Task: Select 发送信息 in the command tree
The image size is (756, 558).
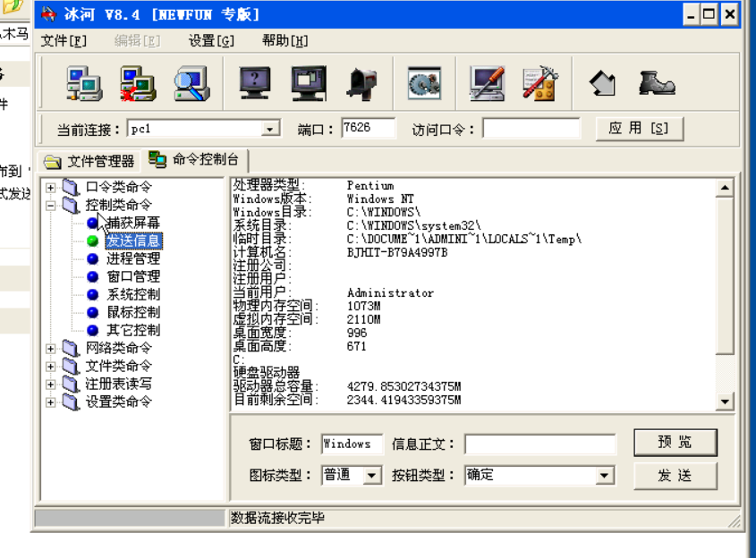Action: (133, 241)
